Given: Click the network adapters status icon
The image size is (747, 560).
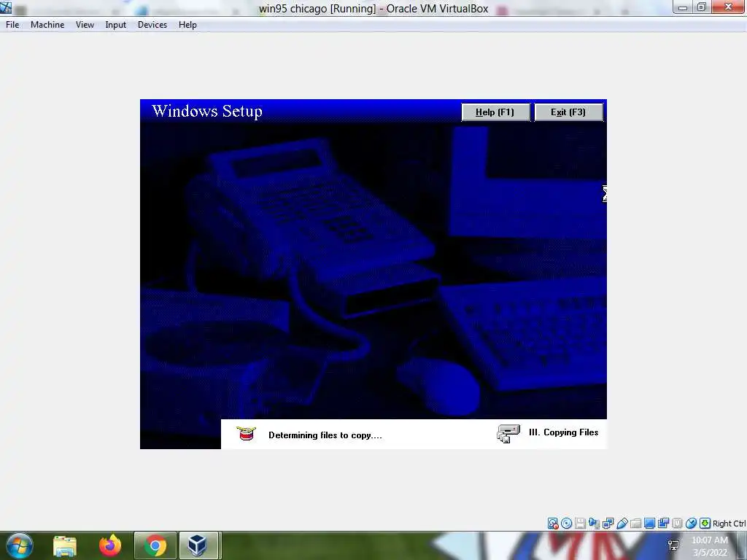Looking at the screenshot, I should [x=608, y=524].
